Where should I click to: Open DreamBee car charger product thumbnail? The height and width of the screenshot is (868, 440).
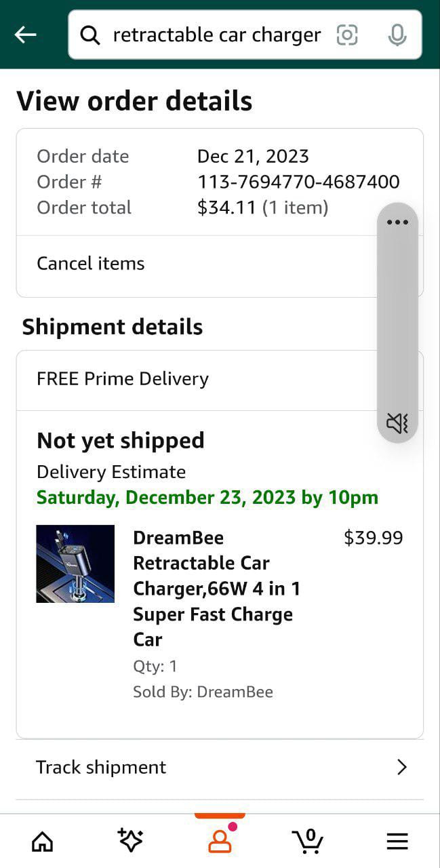(75, 564)
